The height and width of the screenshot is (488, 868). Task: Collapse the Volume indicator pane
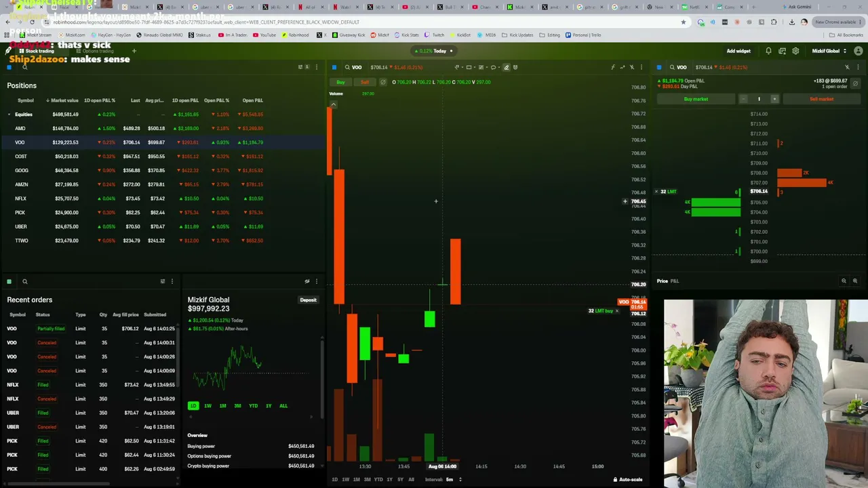pyautogui.click(x=333, y=104)
